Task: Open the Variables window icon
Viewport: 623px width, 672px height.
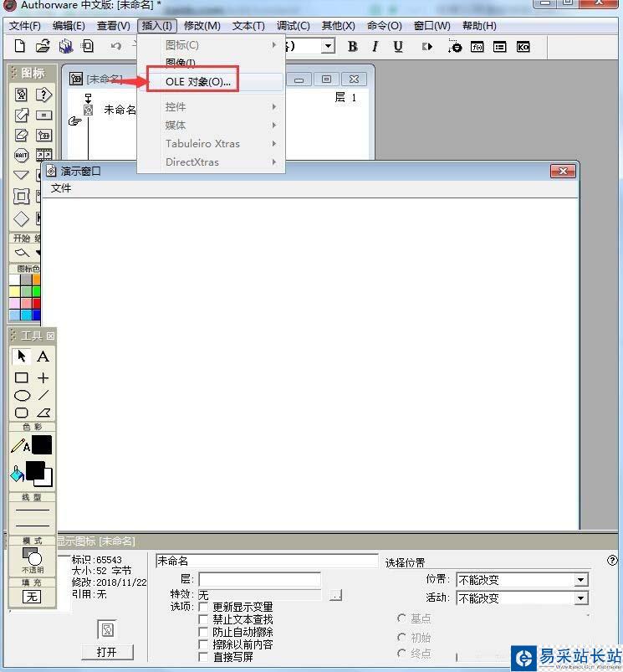Action: [x=500, y=47]
